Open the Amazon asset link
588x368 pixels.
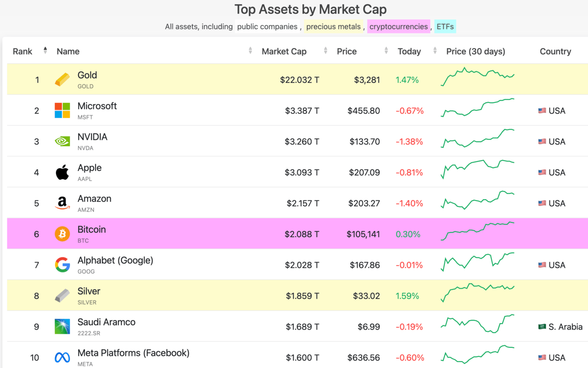pos(94,199)
